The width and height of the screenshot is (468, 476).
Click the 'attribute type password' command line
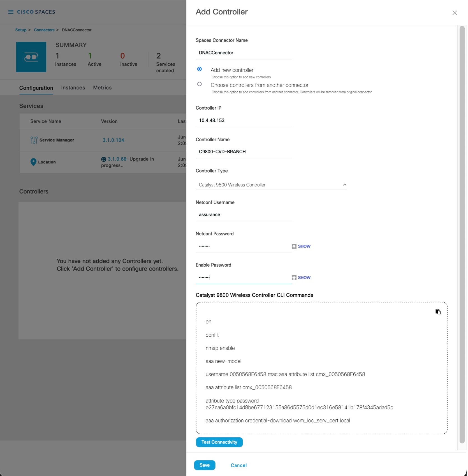click(x=299, y=404)
